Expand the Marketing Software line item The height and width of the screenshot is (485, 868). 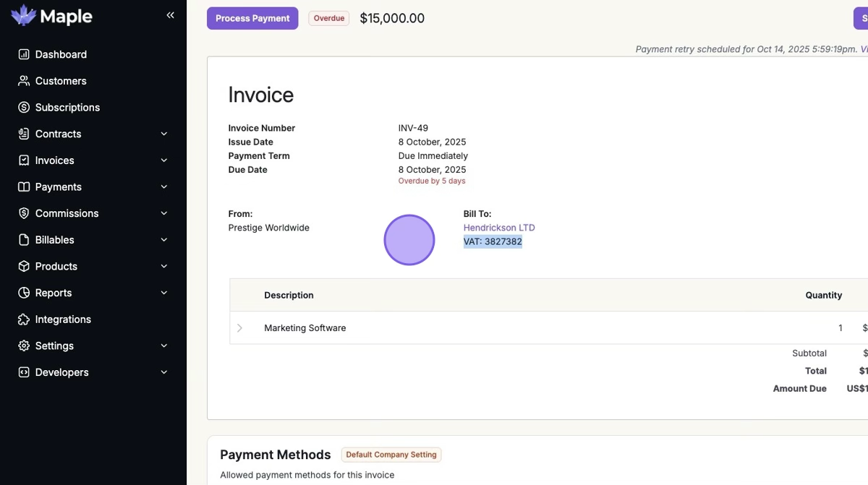pyautogui.click(x=240, y=328)
